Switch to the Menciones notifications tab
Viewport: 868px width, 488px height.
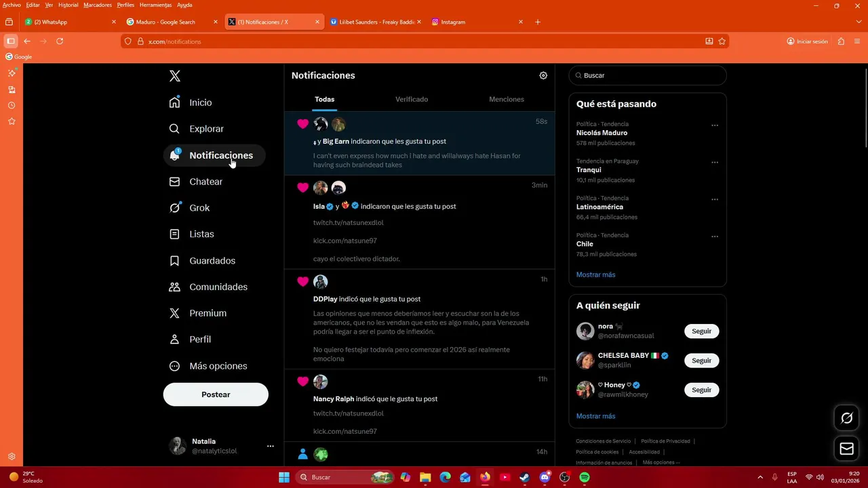pos(507,99)
